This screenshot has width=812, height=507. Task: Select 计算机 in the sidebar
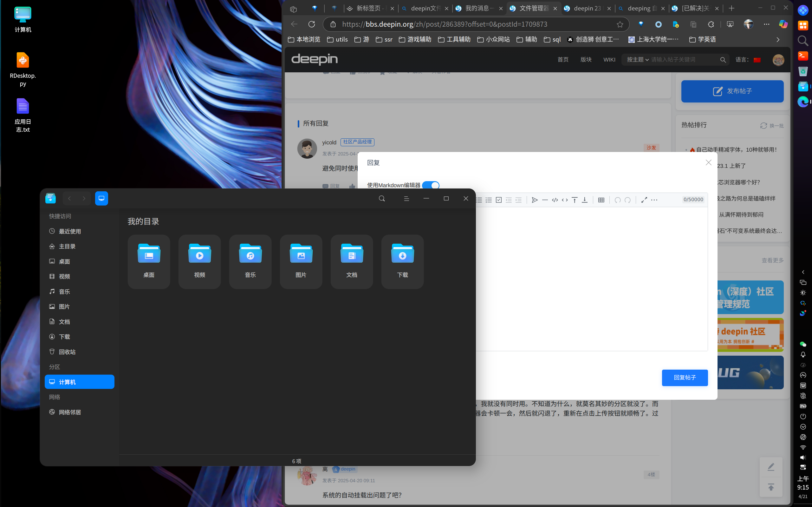coord(79,382)
